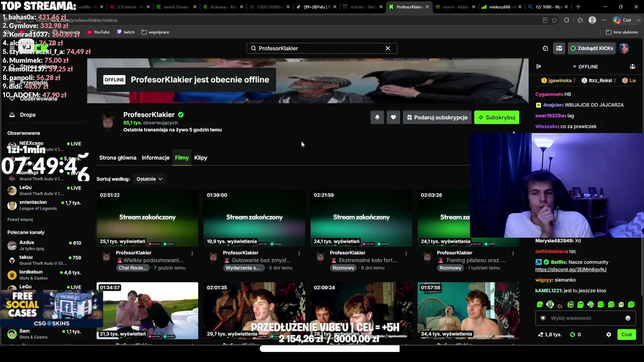Follow the channel with the heart icon
The image size is (644, 362).
tap(393, 117)
